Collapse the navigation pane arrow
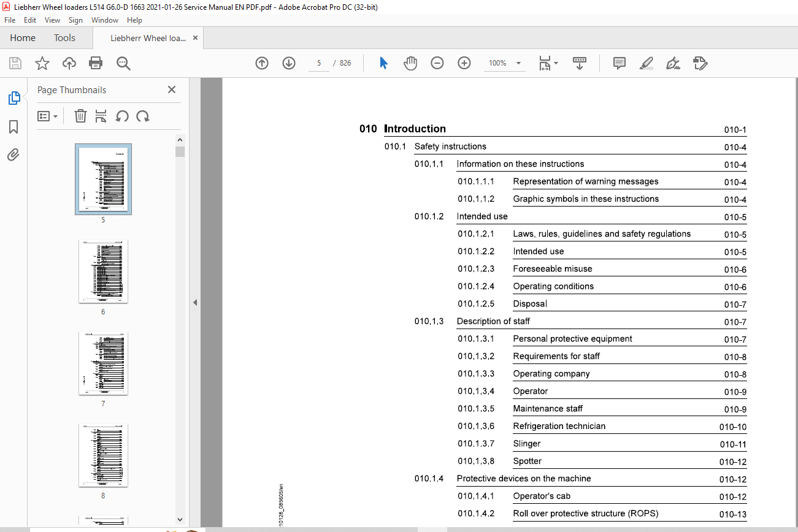This screenshot has width=798, height=532. [195, 302]
